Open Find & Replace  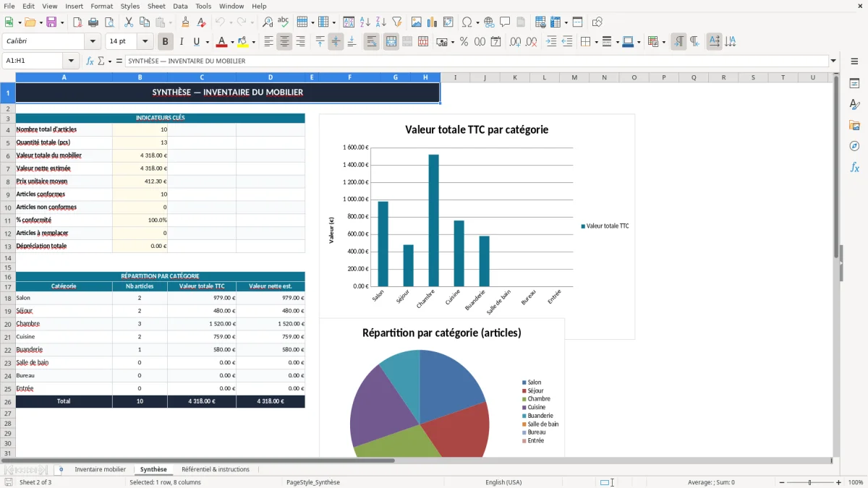point(268,22)
